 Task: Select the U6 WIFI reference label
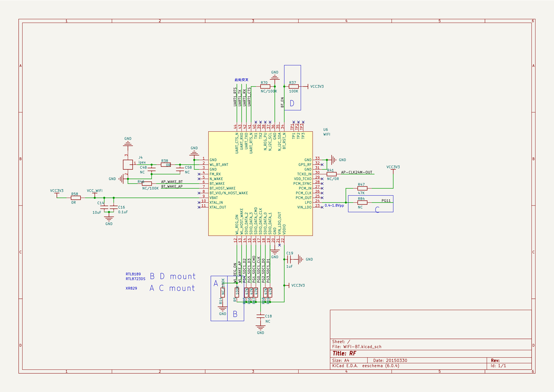pyautogui.click(x=325, y=130)
